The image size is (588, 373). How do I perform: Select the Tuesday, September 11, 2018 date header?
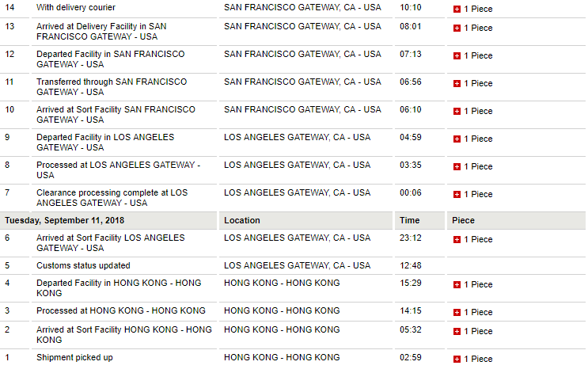pos(65,221)
